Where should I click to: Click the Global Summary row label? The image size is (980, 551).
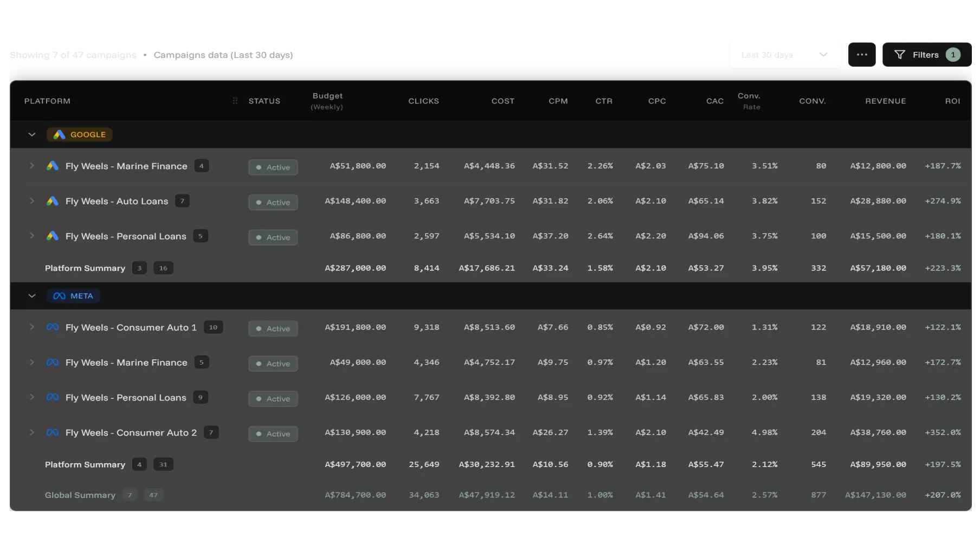(80, 495)
